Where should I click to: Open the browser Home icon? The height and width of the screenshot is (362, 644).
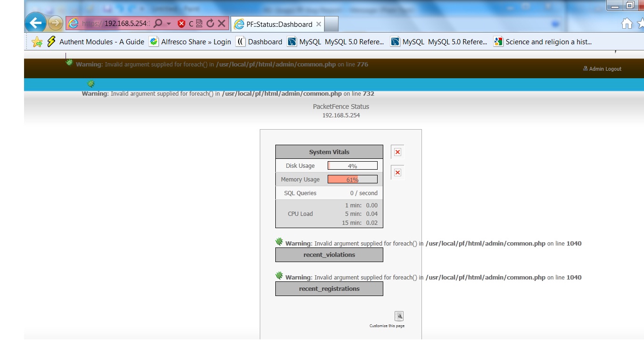pos(627,24)
